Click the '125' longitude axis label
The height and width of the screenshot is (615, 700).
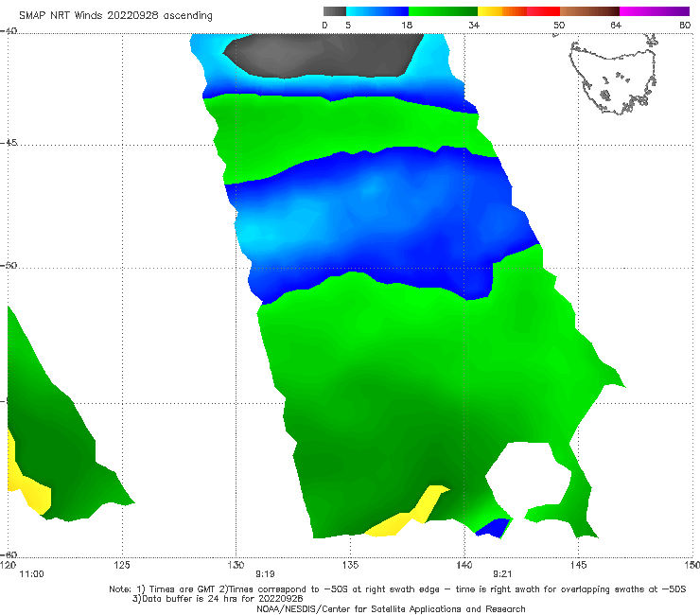pyautogui.click(x=122, y=565)
